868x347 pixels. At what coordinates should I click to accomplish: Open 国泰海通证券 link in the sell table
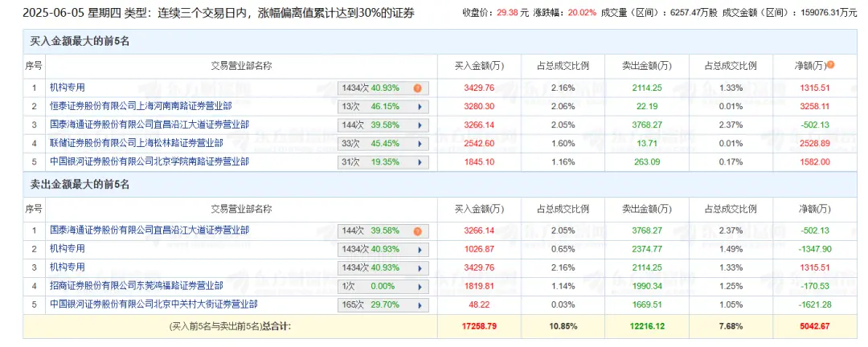(x=148, y=231)
